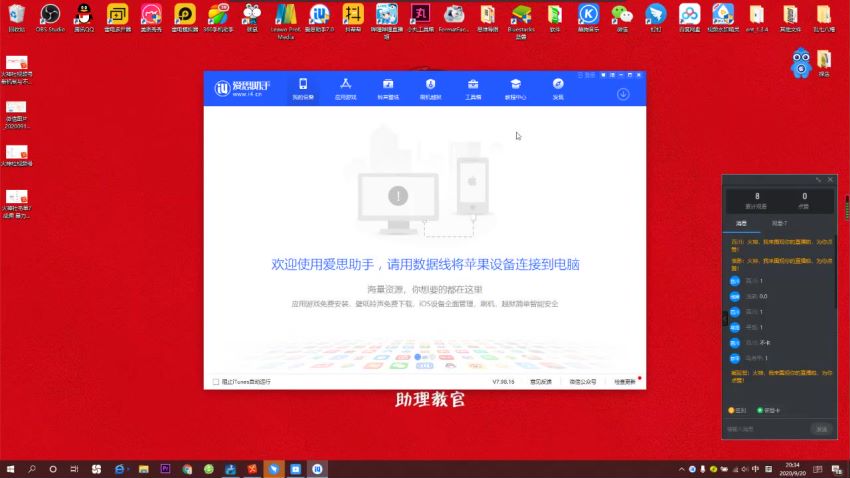Open taskbar search magnifier
This screenshot has width=850, height=478.
point(31,469)
